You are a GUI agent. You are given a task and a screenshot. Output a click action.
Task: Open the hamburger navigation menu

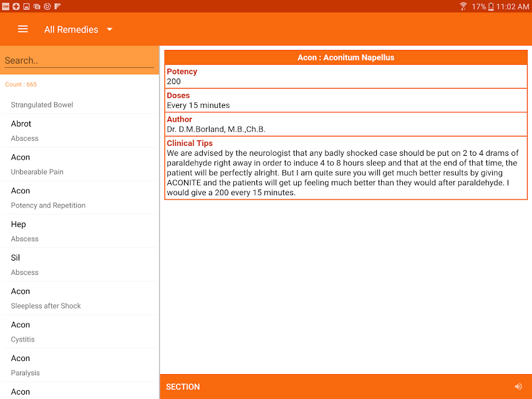tap(22, 29)
